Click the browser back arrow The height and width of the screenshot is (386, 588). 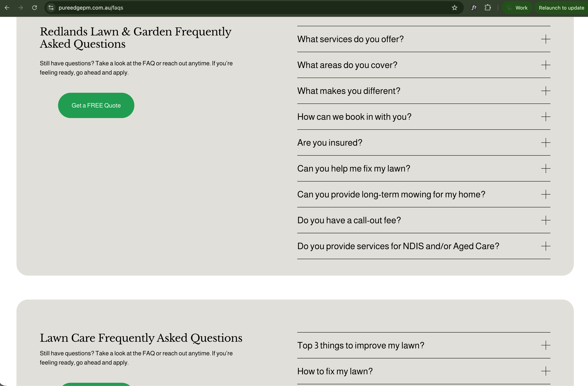coord(7,8)
